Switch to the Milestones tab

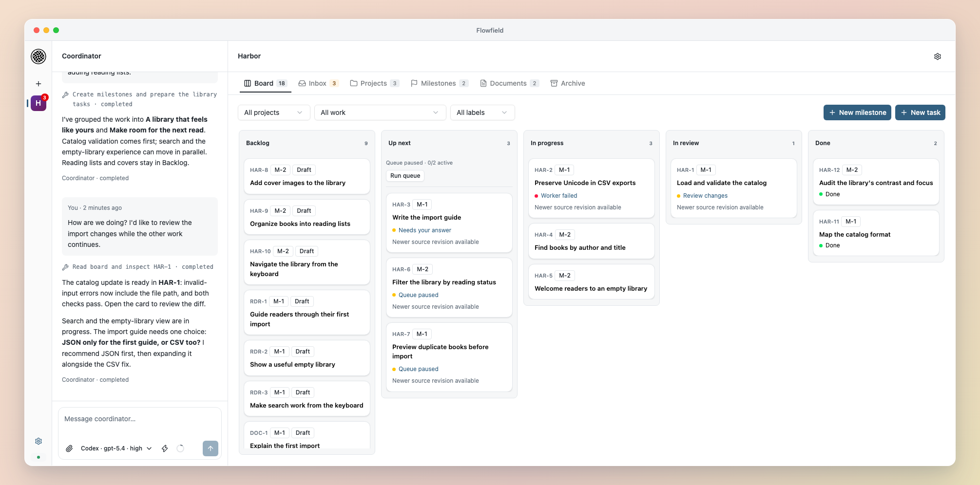[439, 83]
